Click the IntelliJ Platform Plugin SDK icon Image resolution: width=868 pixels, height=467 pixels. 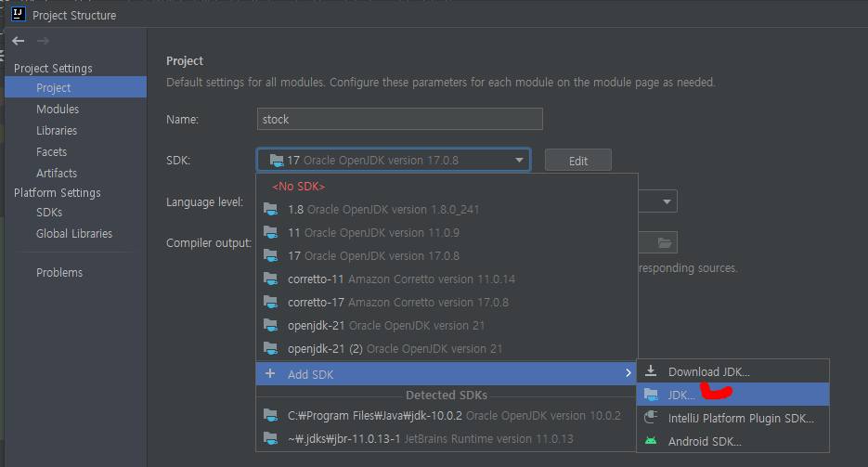point(651,417)
